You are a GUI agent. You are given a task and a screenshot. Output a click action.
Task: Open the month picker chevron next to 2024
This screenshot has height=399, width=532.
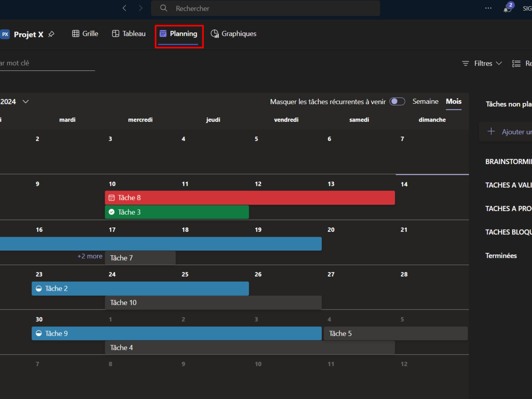point(26,102)
